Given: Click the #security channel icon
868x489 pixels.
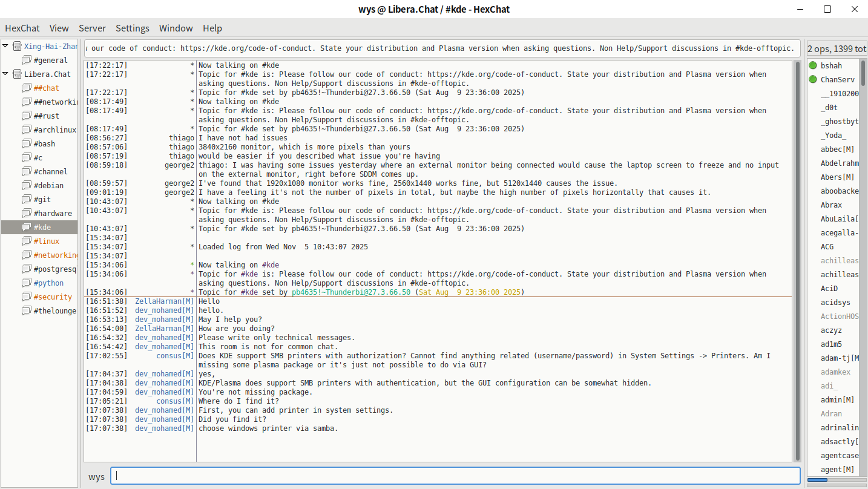Looking at the screenshot, I should pos(27,297).
